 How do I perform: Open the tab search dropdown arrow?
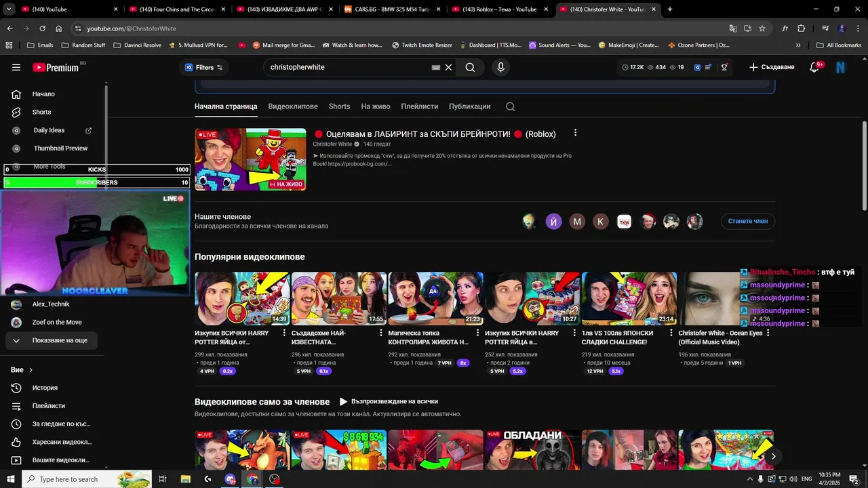tap(9, 9)
